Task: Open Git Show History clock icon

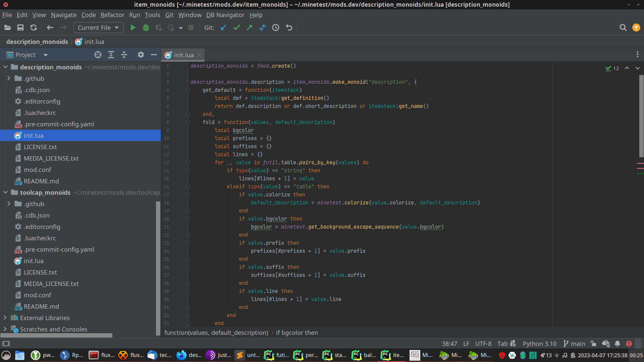Action: point(276,28)
